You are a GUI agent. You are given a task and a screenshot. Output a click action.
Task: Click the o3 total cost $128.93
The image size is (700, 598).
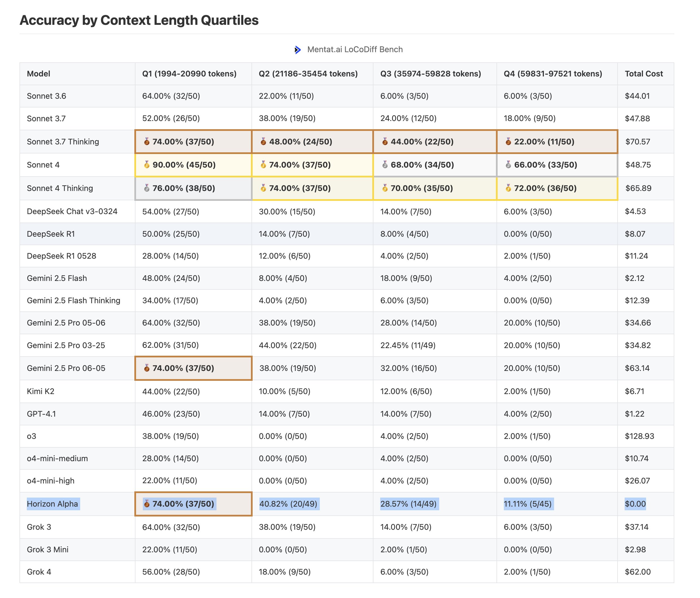[639, 436]
